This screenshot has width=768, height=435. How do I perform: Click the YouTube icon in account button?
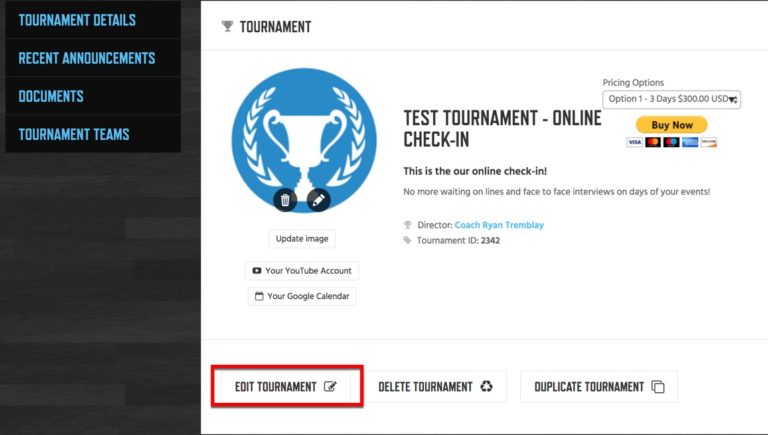point(257,270)
